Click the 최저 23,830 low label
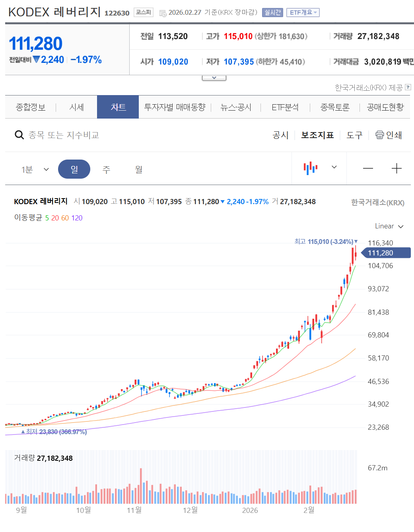Viewport: 414px width, 532px height. [54, 432]
